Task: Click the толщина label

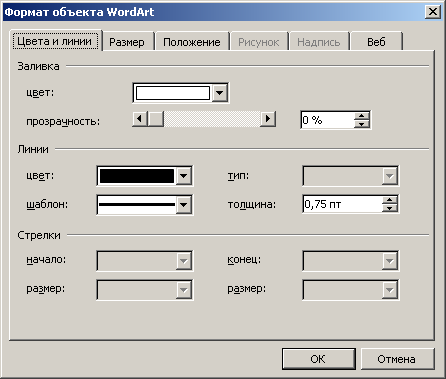Action: [x=252, y=204]
